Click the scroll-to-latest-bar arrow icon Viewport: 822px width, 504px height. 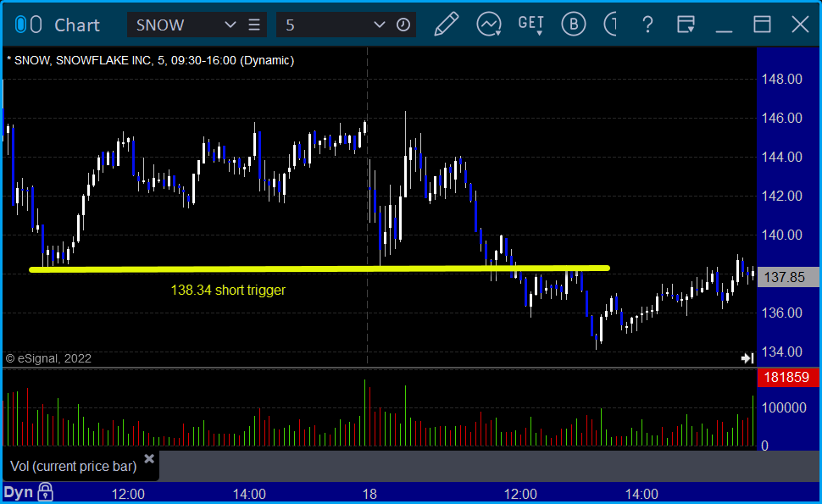(x=747, y=357)
